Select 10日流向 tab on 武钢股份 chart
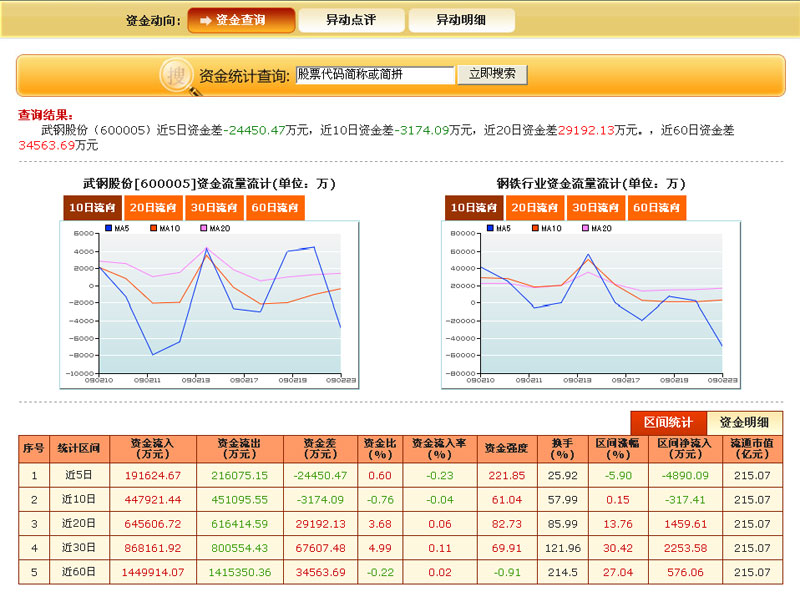 [93, 208]
